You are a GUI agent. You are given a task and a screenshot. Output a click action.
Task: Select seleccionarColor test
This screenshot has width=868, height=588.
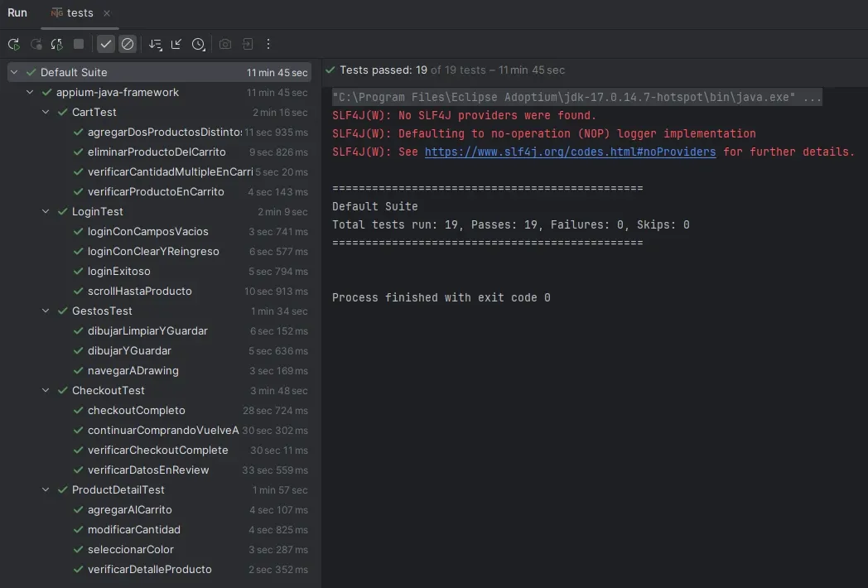[159, 550]
